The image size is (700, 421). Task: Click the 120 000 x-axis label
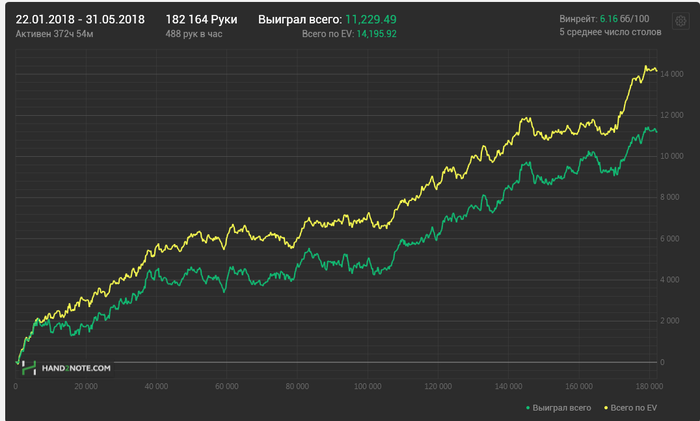pyautogui.click(x=438, y=386)
